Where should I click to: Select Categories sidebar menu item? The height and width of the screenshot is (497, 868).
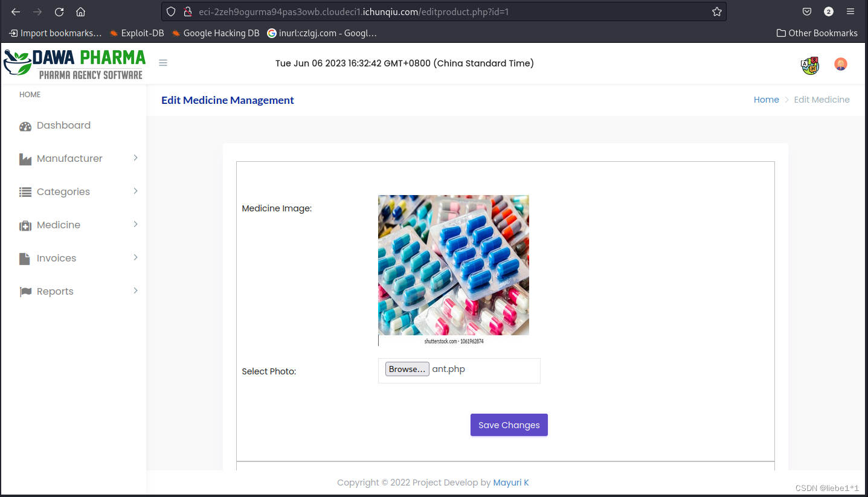73,192
